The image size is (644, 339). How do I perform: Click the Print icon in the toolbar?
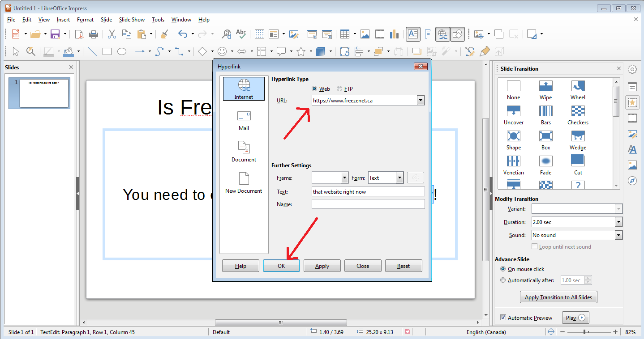tap(94, 34)
